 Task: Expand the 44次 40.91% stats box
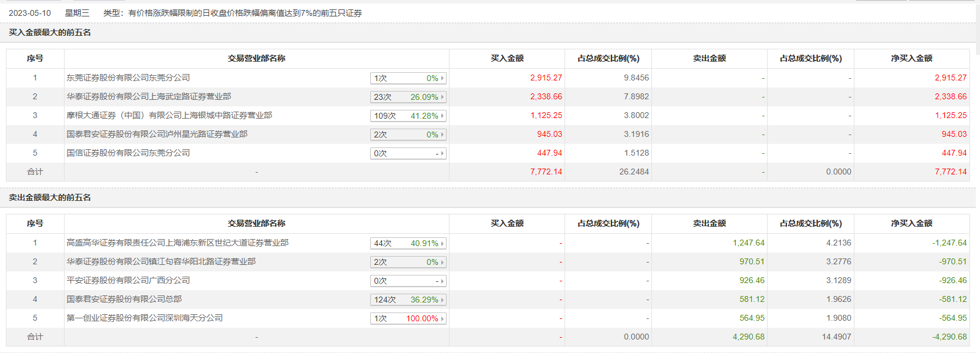408,243
